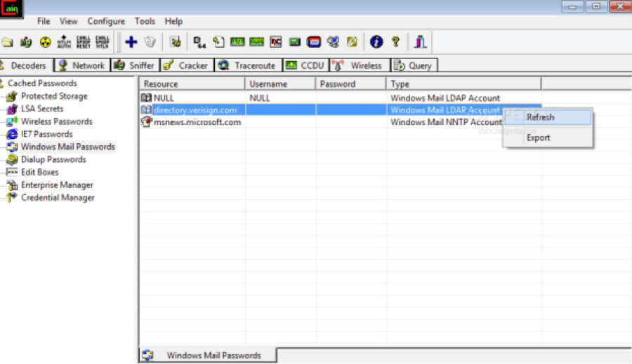Viewport: 632px width, 364px height.
Task: Open the Tools menu
Action: (145, 21)
